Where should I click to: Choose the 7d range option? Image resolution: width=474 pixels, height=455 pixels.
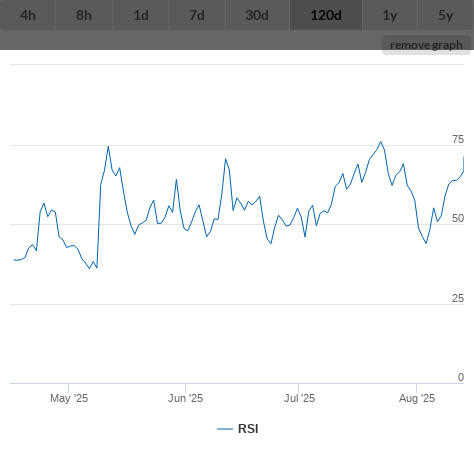(197, 15)
